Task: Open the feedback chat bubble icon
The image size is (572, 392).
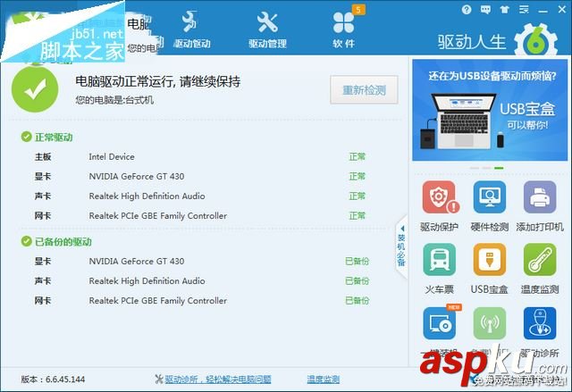Action: click(485, 10)
